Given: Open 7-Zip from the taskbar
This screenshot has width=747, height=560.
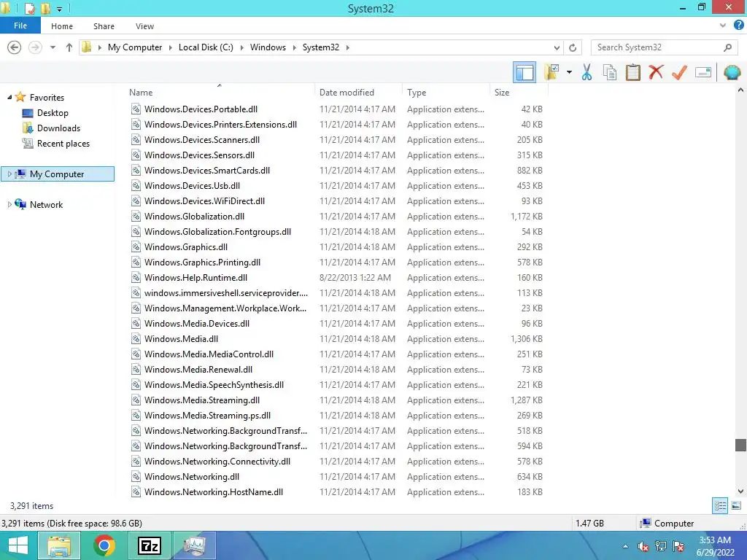Looking at the screenshot, I should pyautogui.click(x=149, y=545).
